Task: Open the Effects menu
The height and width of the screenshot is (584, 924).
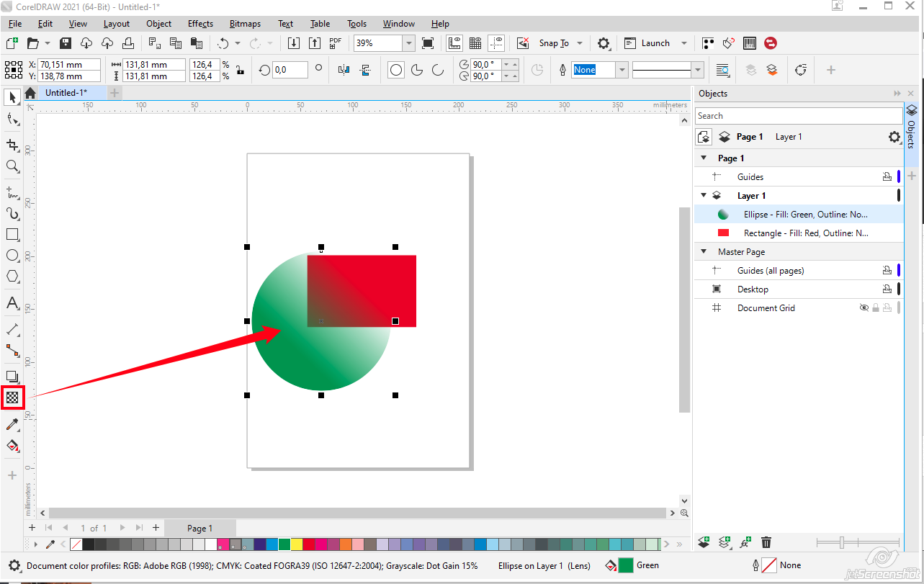Action: [x=200, y=24]
